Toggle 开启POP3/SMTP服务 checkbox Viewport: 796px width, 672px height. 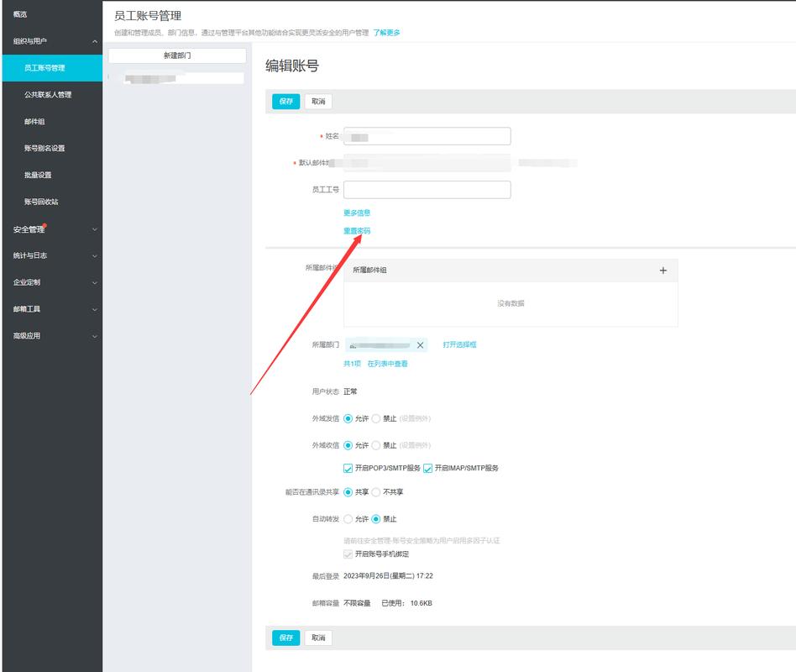(348, 469)
